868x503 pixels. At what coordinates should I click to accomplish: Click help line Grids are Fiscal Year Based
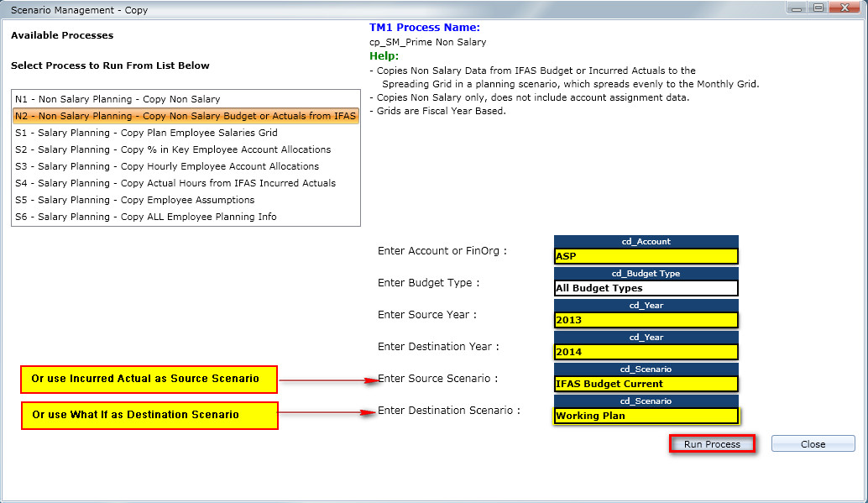click(438, 111)
